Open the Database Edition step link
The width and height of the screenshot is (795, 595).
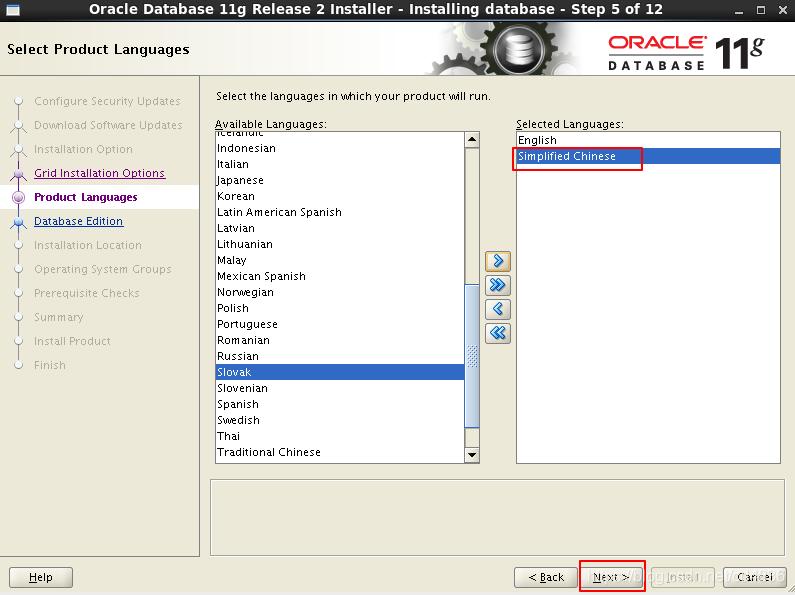[78, 221]
